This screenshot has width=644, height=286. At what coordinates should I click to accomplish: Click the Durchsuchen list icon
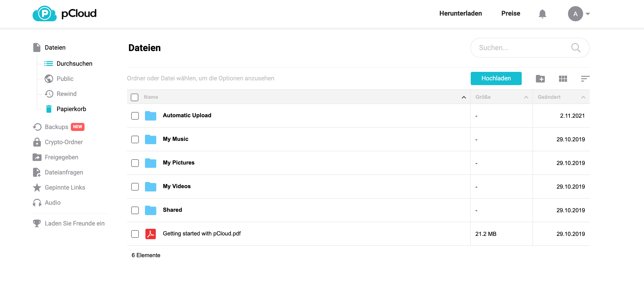pyautogui.click(x=48, y=64)
